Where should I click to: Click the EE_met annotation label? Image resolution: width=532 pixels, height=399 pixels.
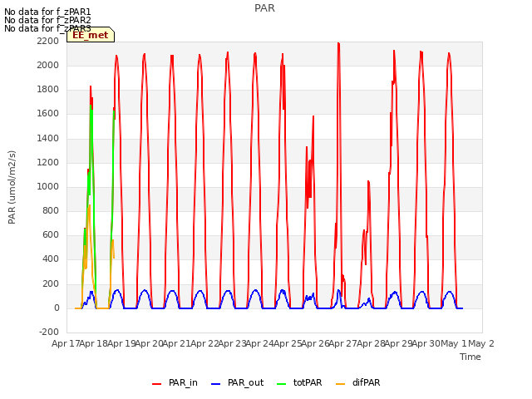(x=91, y=35)
